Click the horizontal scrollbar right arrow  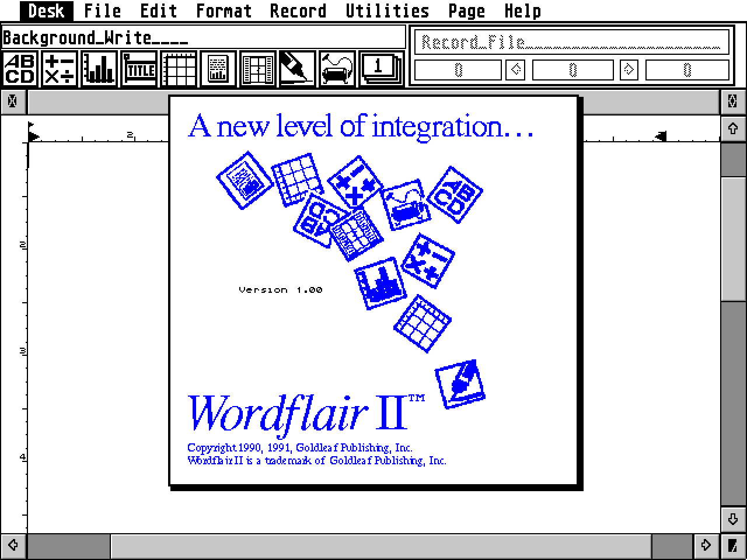706,546
